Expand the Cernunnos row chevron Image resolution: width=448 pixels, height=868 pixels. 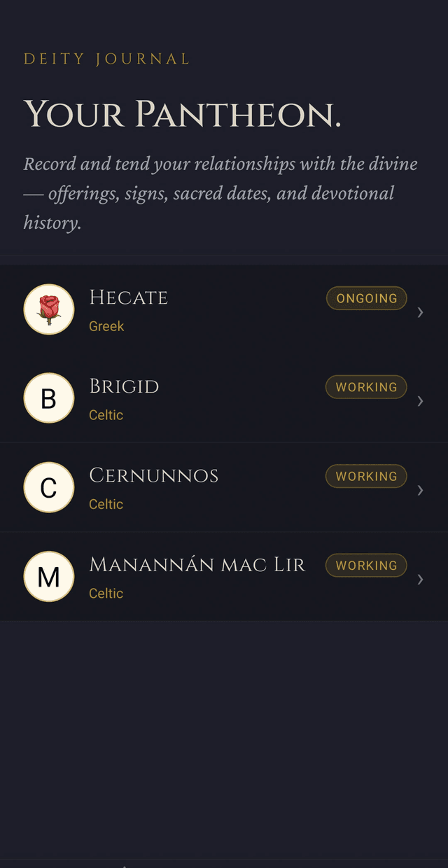(420, 490)
